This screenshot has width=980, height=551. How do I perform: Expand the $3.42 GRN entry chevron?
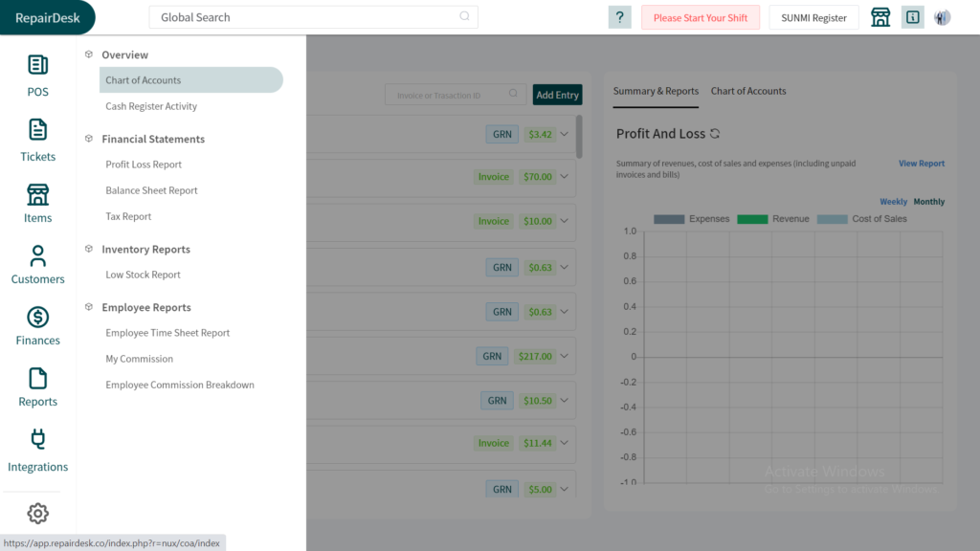tap(565, 134)
